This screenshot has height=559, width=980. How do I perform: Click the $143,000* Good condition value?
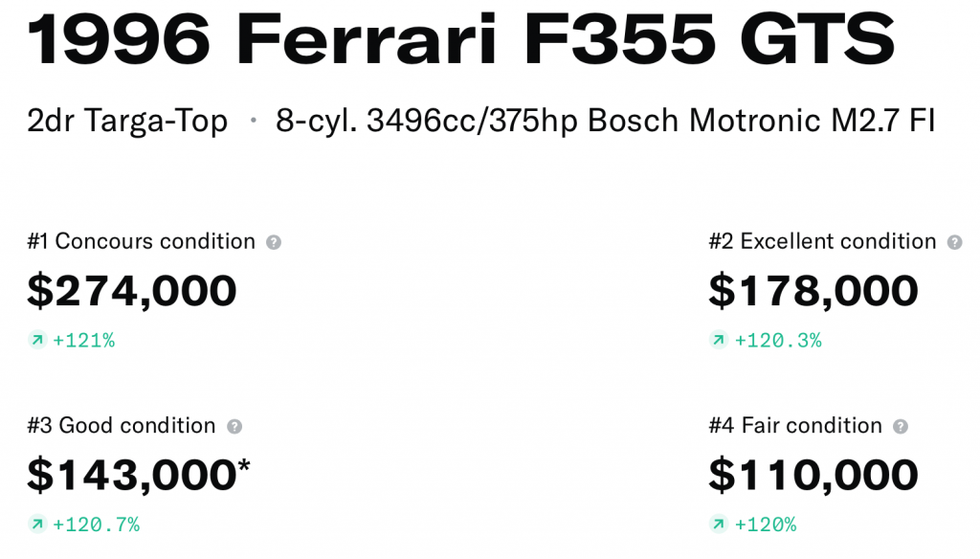tap(139, 475)
